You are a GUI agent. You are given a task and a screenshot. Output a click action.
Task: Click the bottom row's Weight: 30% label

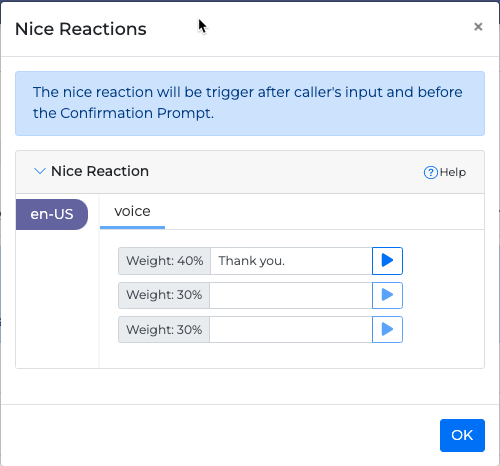click(164, 330)
